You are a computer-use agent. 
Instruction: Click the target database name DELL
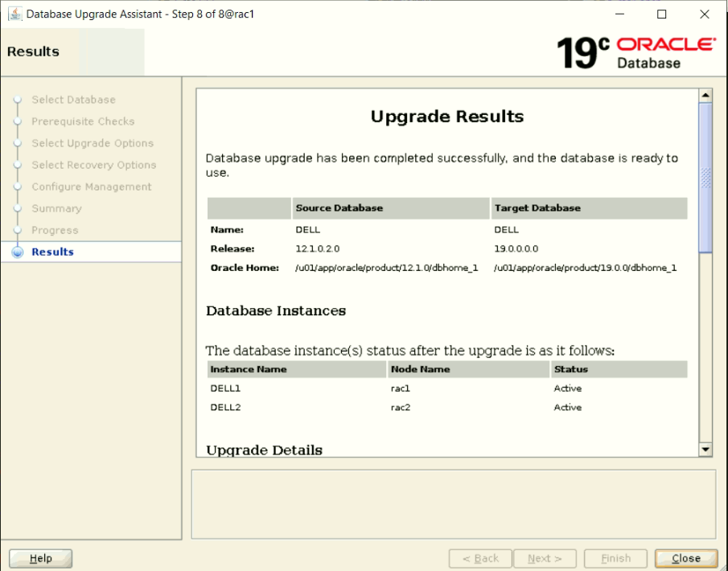click(506, 230)
